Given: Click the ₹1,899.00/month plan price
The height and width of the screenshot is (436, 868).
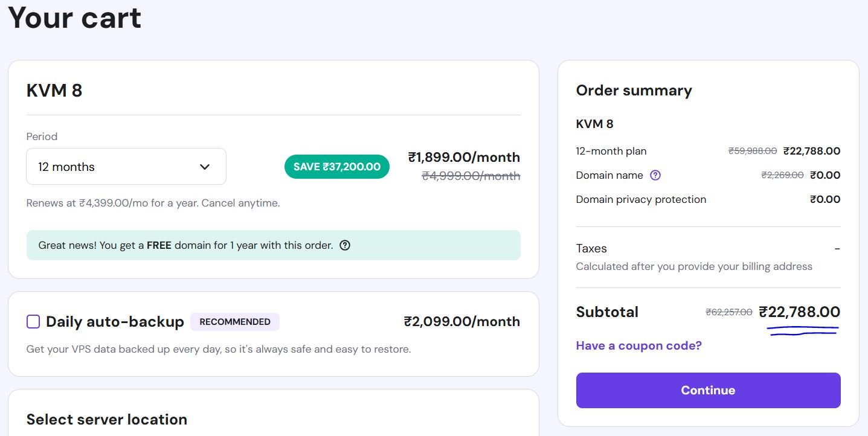Looking at the screenshot, I should pyautogui.click(x=464, y=158).
